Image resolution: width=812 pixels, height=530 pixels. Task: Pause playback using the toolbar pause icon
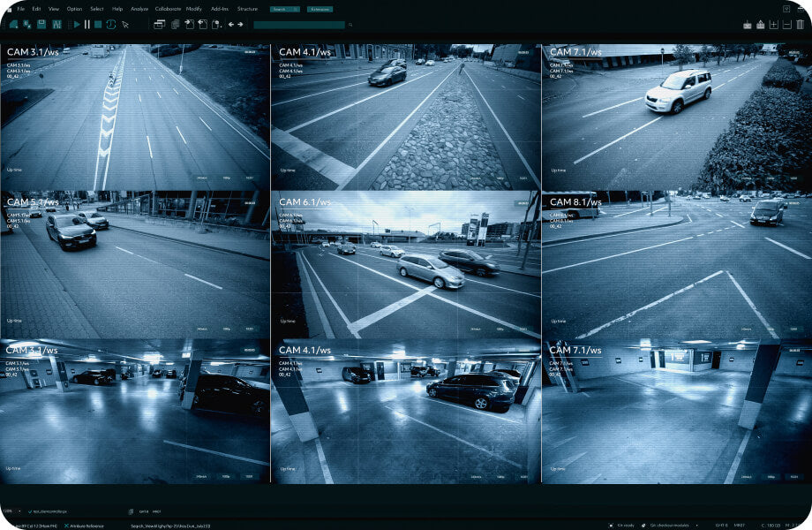click(87, 25)
